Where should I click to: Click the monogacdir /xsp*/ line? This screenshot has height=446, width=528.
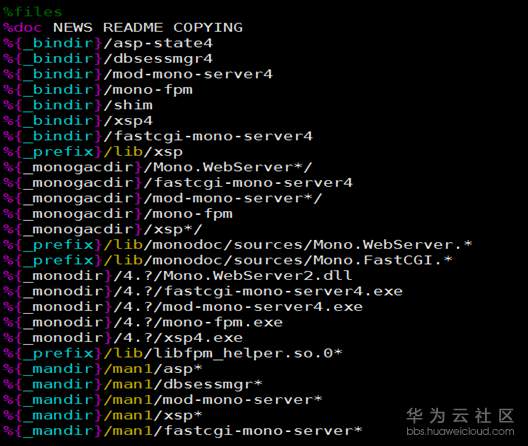(103, 229)
